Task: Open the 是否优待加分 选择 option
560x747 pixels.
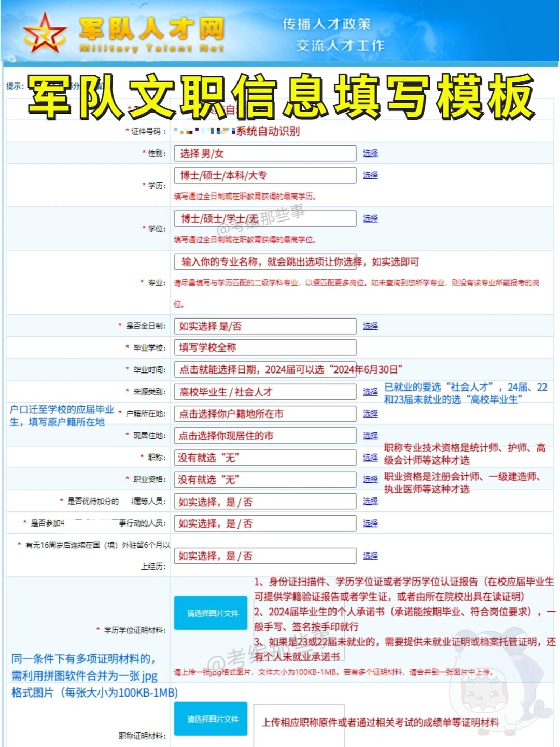Action: (370, 501)
